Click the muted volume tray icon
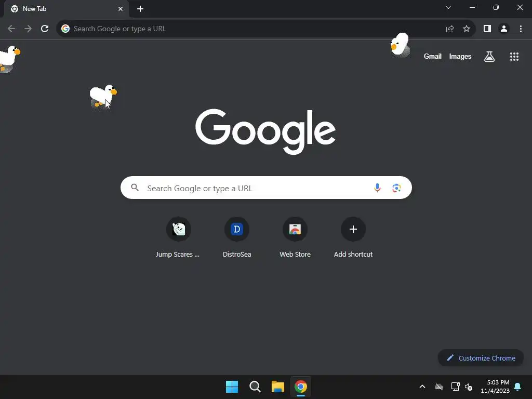The height and width of the screenshot is (399, 532). pos(469,387)
